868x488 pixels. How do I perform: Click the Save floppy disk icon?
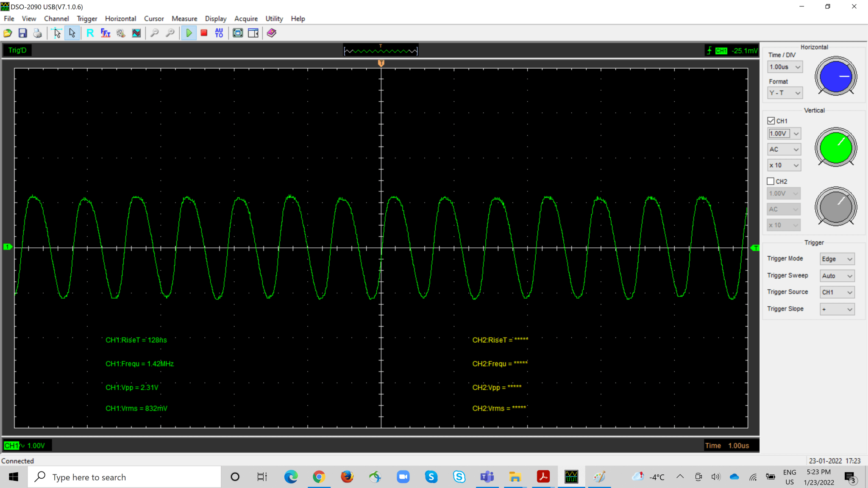click(22, 33)
